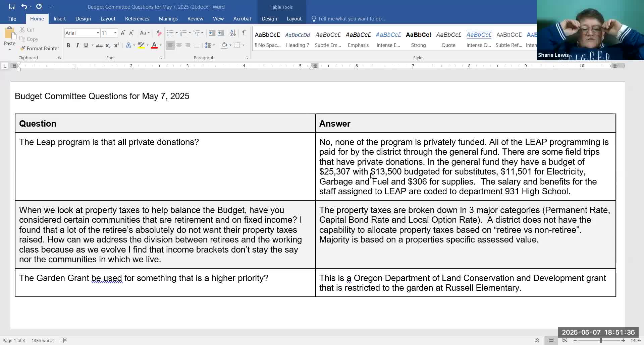Viewport: 644px width, 345px height.
Task: Open the Review tab
Action: click(195, 19)
